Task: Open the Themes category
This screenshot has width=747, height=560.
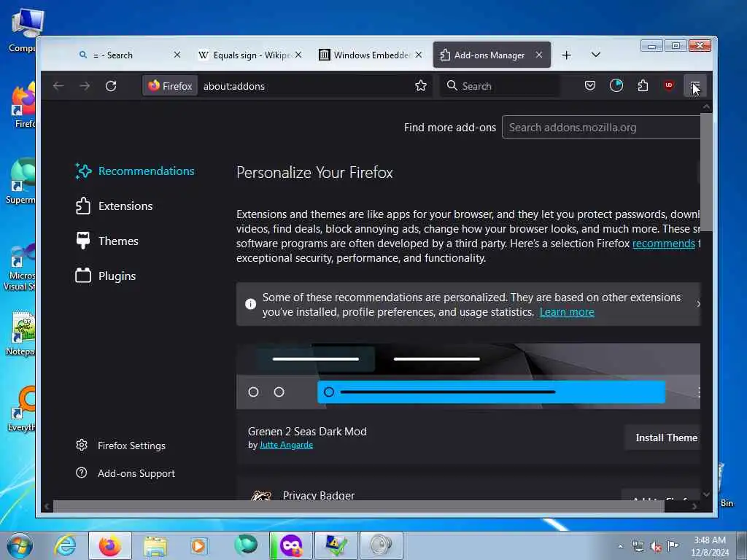Action: click(107, 241)
